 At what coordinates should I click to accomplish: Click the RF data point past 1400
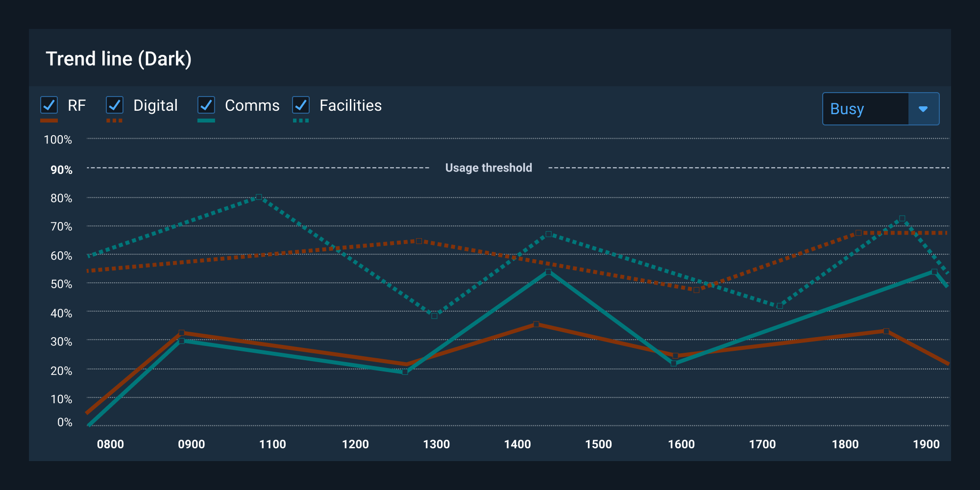tap(536, 324)
